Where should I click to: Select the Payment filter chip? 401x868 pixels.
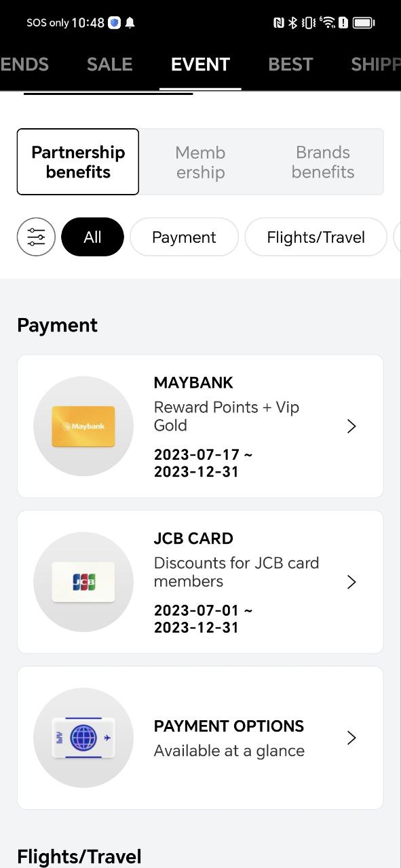pos(184,237)
